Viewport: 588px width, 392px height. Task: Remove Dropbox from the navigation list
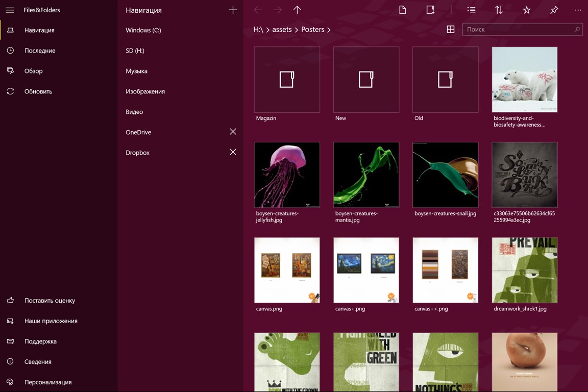pyautogui.click(x=233, y=152)
